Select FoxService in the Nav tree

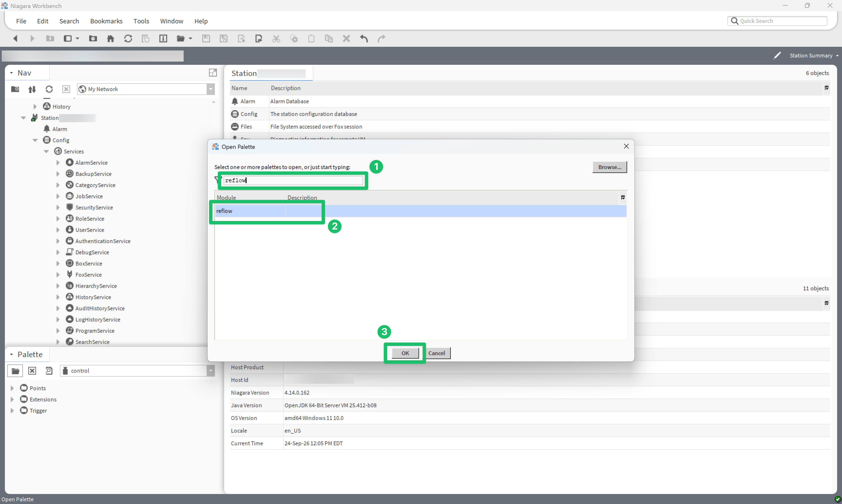click(88, 275)
